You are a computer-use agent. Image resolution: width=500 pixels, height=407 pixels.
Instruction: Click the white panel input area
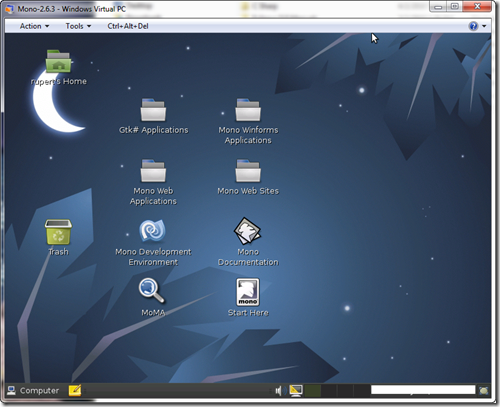[x=423, y=390]
